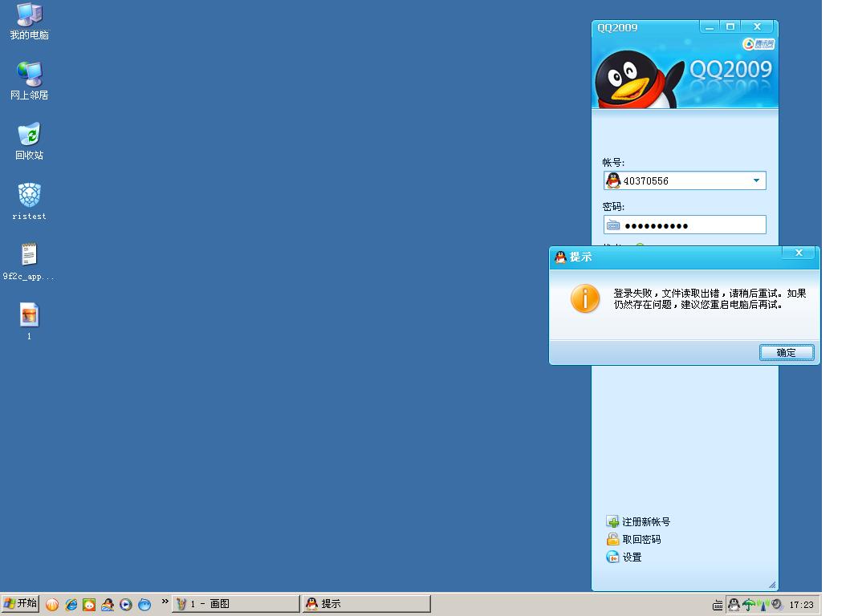Click the 17:23 clock in tray

(801, 605)
